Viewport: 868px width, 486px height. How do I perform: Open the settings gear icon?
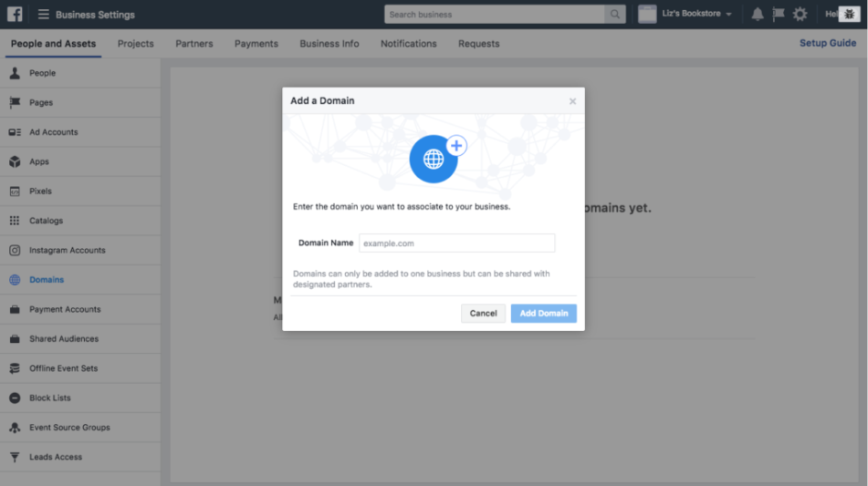(800, 15)
